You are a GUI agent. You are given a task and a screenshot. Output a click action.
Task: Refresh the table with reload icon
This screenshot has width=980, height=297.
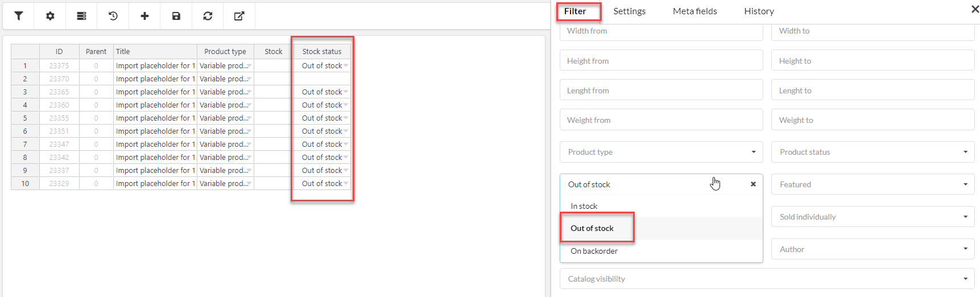point(208,16)
